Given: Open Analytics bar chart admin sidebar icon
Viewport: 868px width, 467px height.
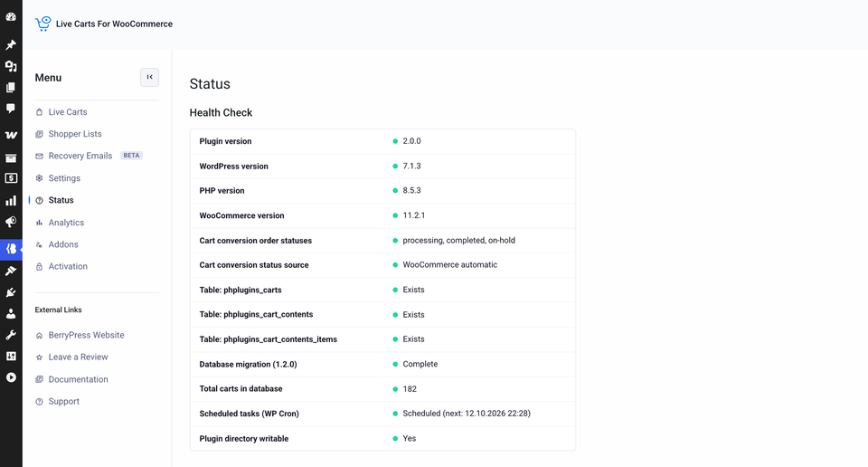Looking at the screenshot, I should click(x=11, y=201).
